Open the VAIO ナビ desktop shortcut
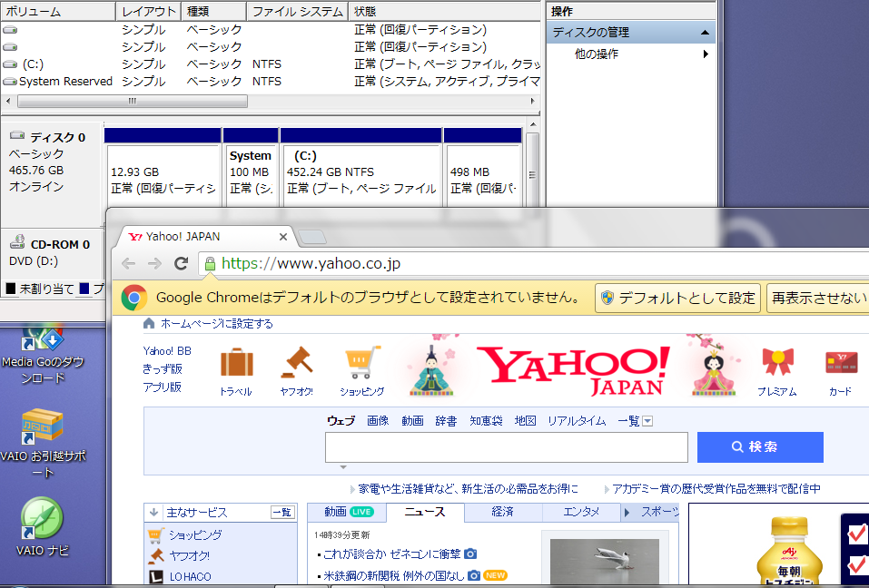The image size is (869, 588). coord(43,526)
